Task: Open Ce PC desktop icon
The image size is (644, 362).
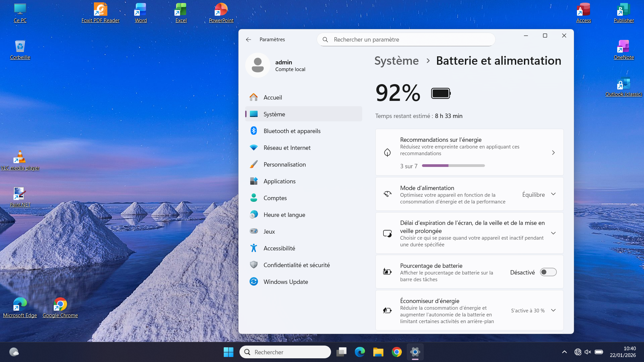Action: (x=20, y=13)
